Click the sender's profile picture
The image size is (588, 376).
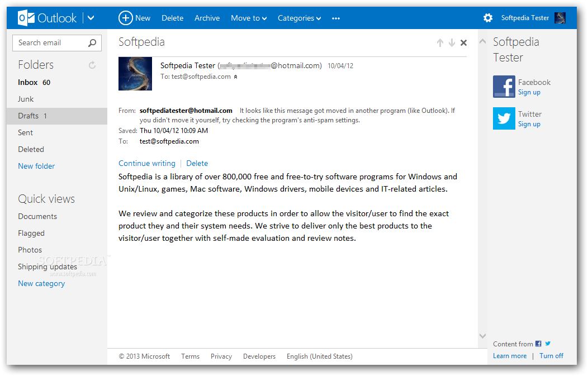point(135,74)
